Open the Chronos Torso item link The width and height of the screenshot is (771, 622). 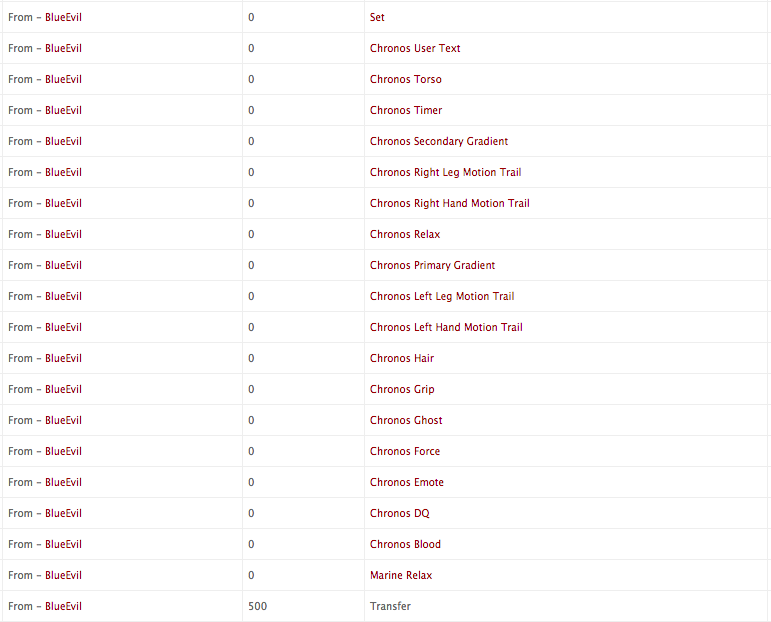[x=406, y=79]
